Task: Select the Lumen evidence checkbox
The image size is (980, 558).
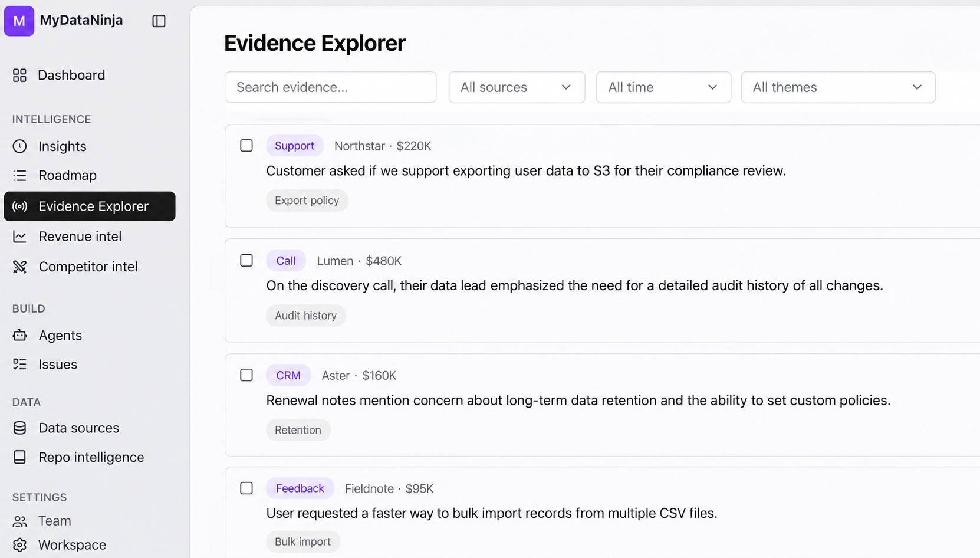Action: pos(246,261)
